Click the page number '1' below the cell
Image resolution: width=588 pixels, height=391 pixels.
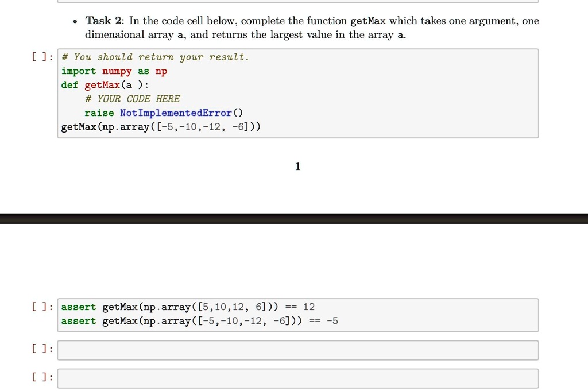pyautogui.click(x=297, y=167)
